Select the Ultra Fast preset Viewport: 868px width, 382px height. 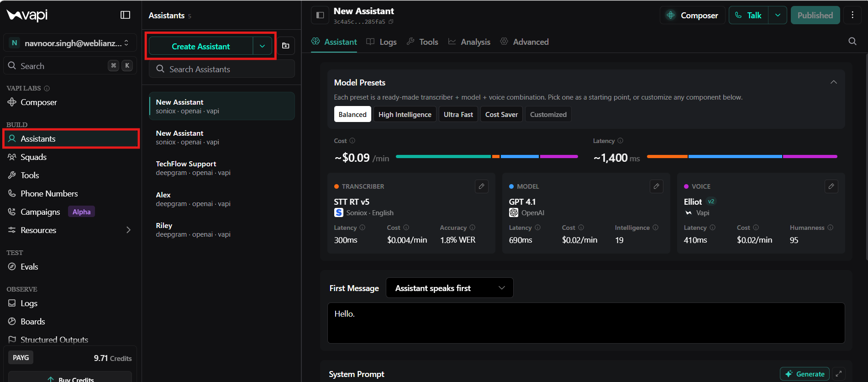tap(458, 114)
